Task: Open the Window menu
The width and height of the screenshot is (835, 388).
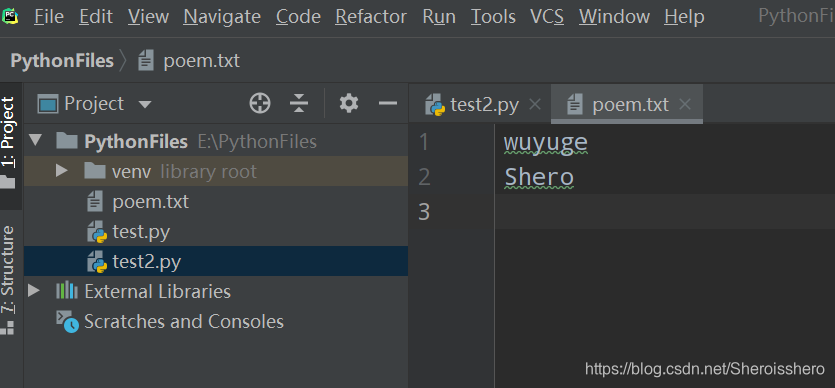Action: 615,17
